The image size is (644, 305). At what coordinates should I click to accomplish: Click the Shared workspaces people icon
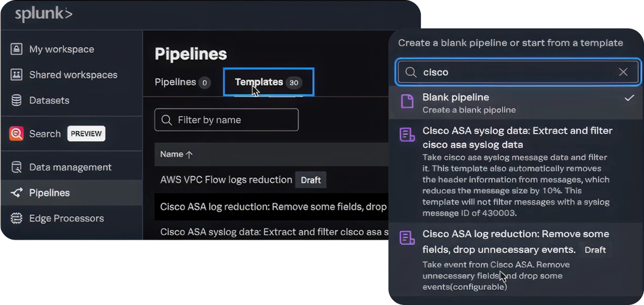click(x=16, y=75)
